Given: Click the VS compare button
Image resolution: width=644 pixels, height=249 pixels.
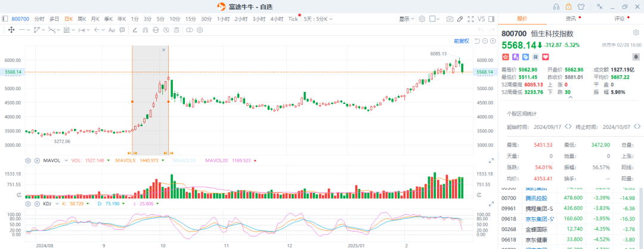Looking at the screenshot, I should 481,19.
